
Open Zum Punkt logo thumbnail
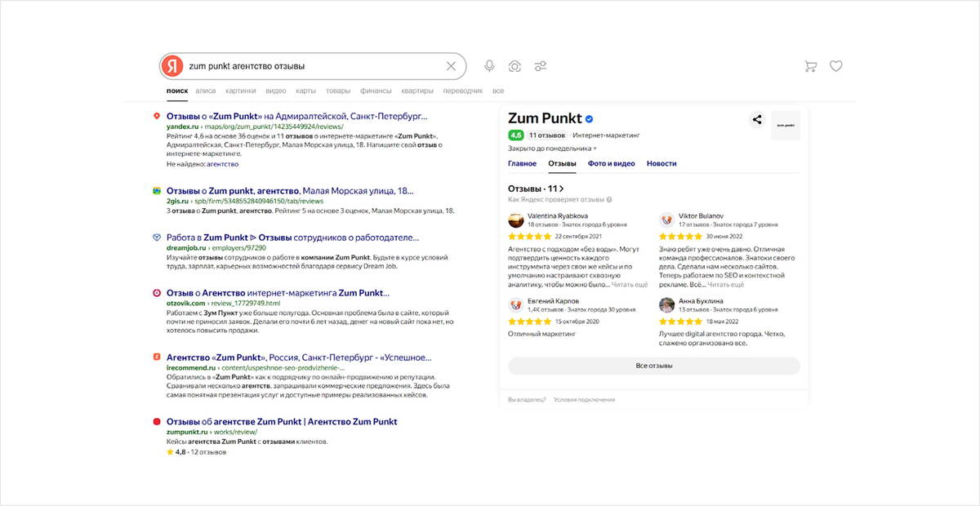pyautogui.click(x=786, y=125)
